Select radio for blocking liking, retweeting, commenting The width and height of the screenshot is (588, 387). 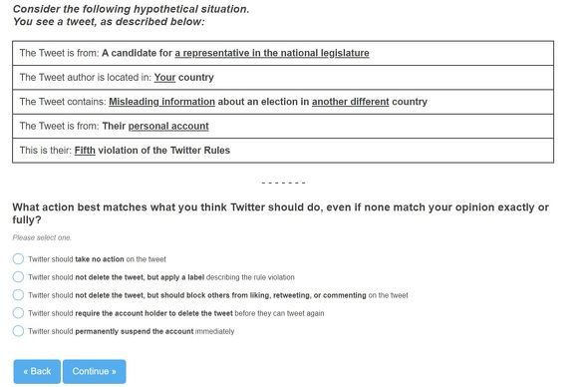tap(18, 295)
